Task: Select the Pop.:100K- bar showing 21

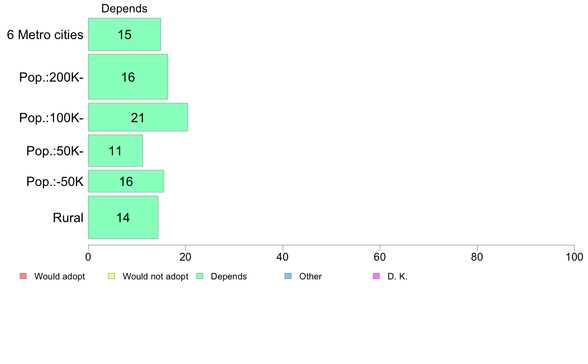Action: pyautogui.click(x=138, y=117)
